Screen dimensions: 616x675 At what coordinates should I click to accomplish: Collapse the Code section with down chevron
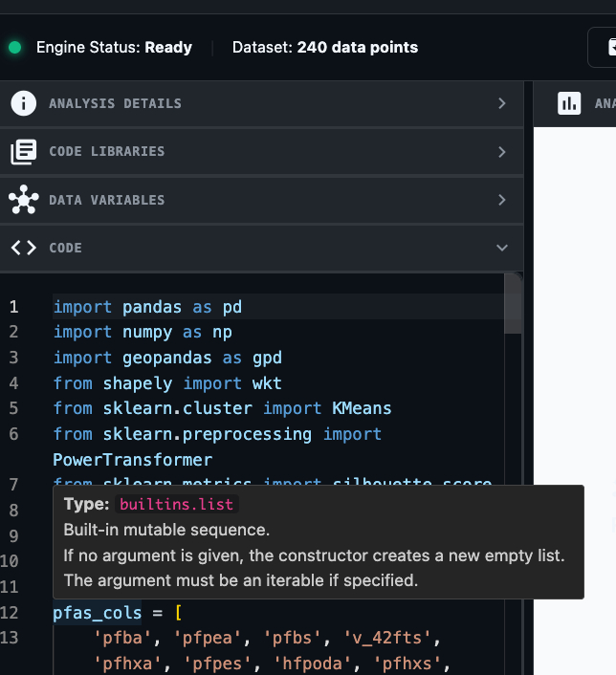502,248
